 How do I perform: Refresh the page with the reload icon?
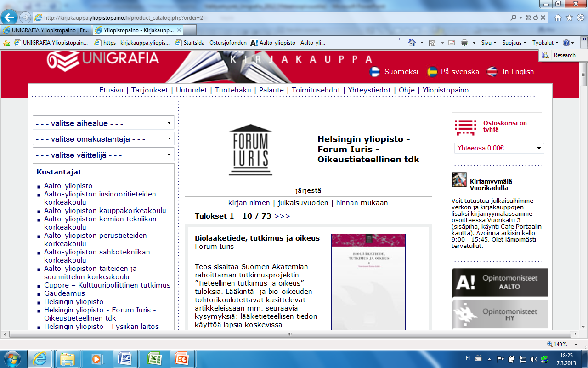point(536,17)
